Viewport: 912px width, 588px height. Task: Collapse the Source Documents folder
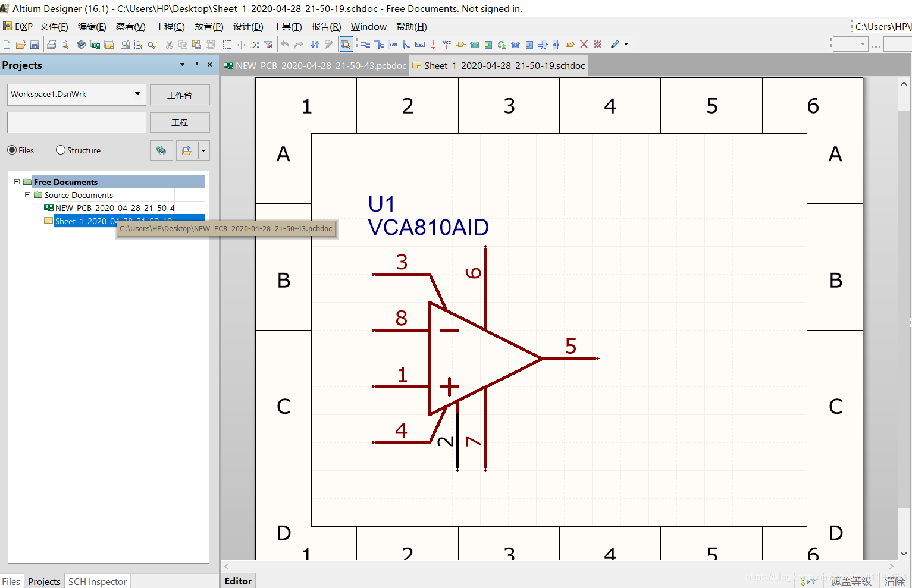(27, 195)
